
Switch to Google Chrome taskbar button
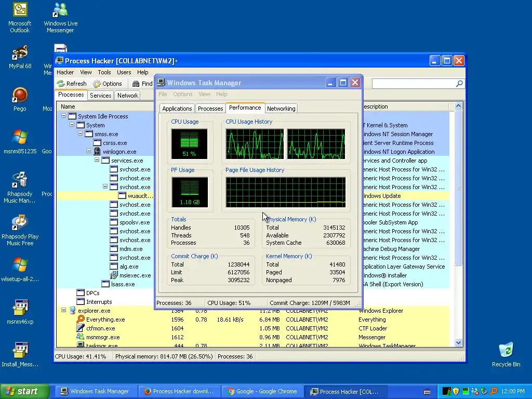point(262,391)
